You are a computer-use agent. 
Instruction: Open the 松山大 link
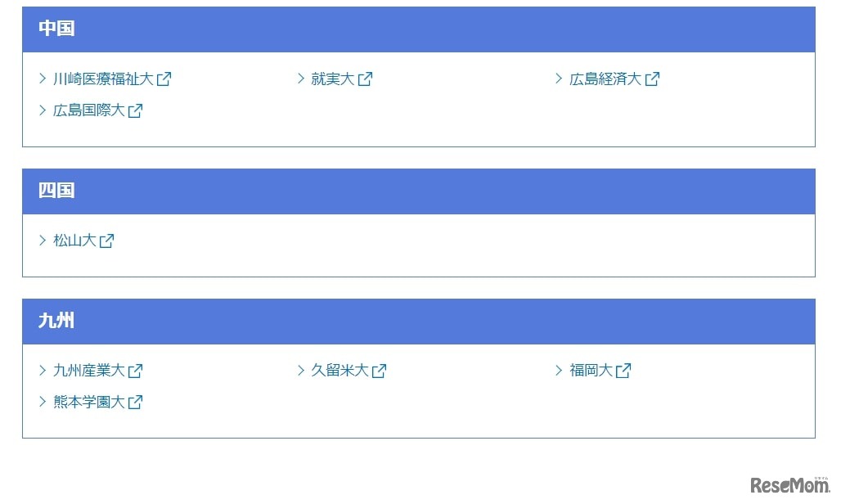coord(74,241)
